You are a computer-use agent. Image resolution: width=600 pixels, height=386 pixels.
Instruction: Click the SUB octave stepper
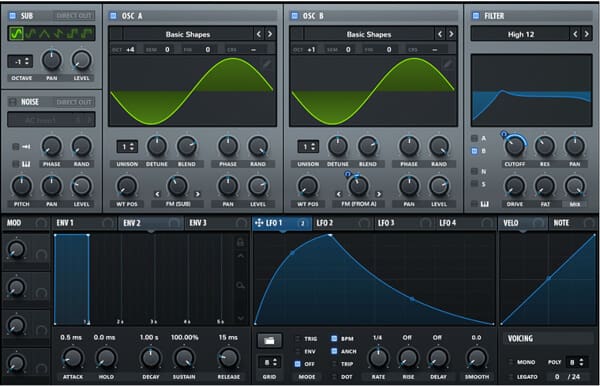[x=20, y=61]
